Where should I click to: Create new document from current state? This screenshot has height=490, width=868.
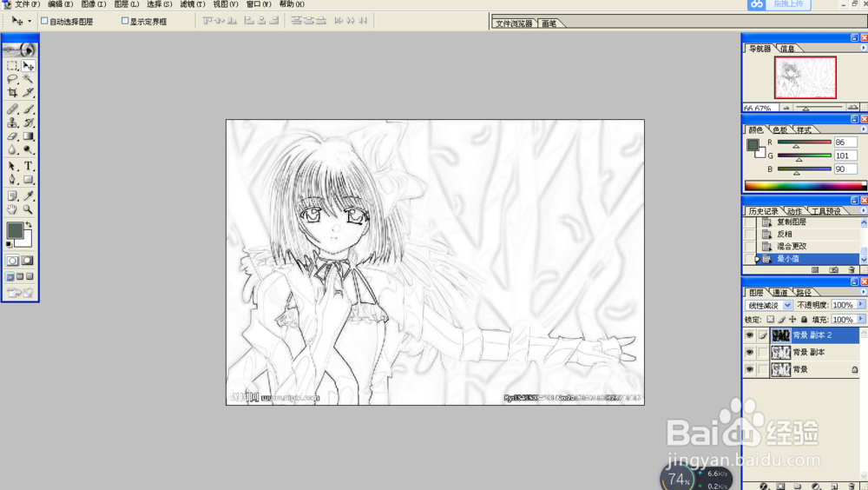[x=815, y=270]
